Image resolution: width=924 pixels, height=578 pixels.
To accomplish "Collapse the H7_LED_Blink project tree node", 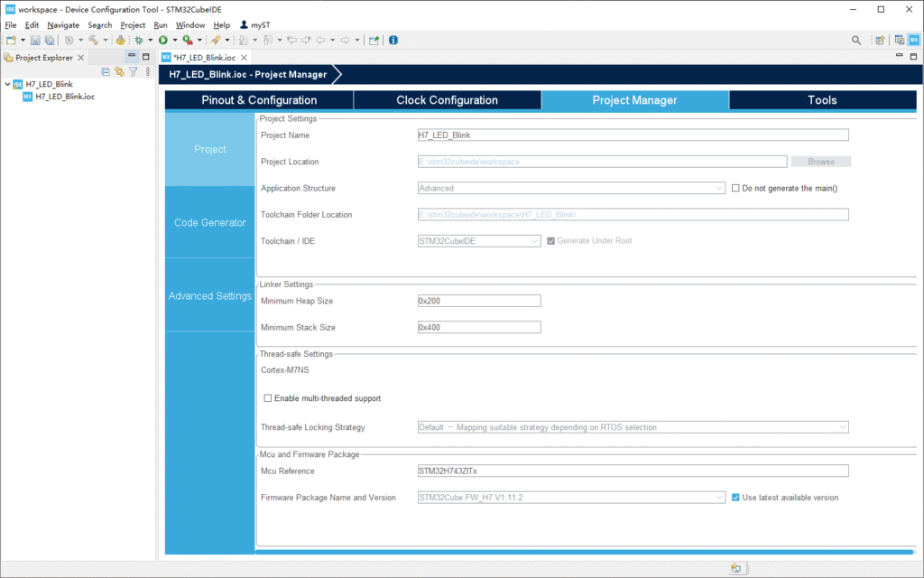I will click(7, 84).
